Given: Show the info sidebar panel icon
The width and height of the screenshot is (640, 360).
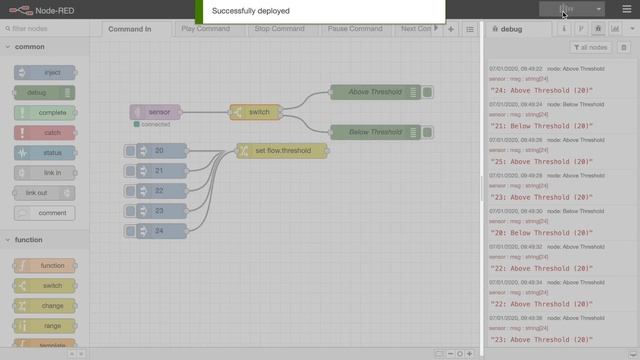Looking at the screenshot, I should point(564,29).
